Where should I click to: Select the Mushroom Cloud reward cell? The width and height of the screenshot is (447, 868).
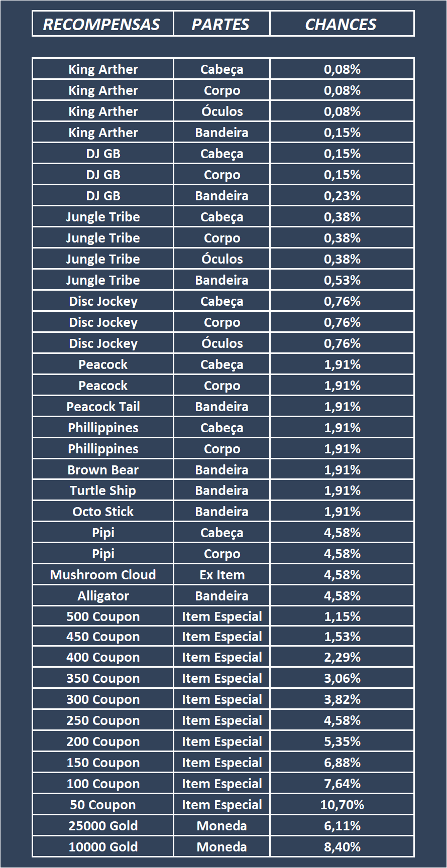pyautogui.click(x=103, y=575)
